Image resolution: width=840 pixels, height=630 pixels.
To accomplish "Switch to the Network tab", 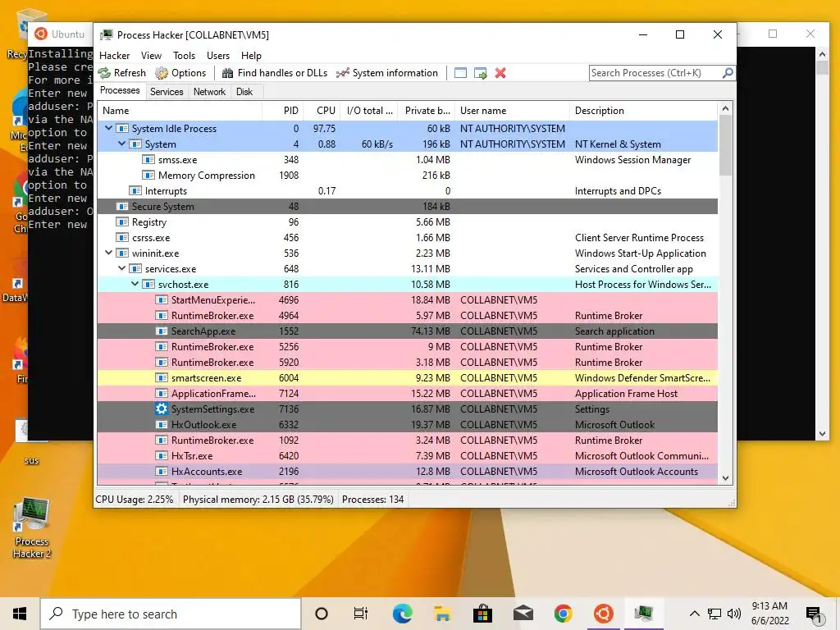I will point(209,92).
